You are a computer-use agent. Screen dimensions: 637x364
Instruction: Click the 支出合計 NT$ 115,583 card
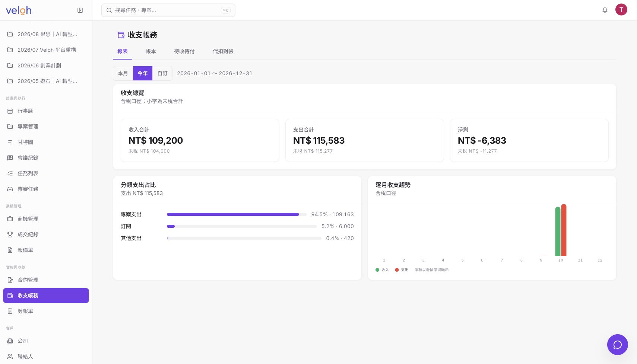(365, 140)
